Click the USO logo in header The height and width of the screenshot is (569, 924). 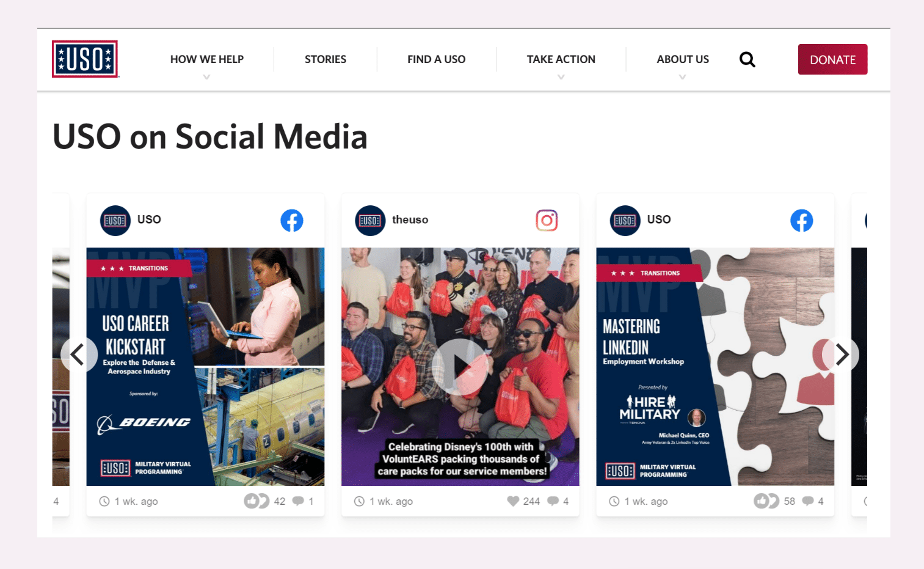[85, 59]
